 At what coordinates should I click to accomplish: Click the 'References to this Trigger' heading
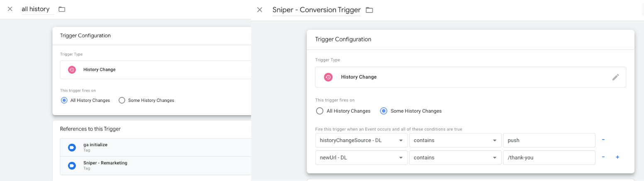point(90,129)
